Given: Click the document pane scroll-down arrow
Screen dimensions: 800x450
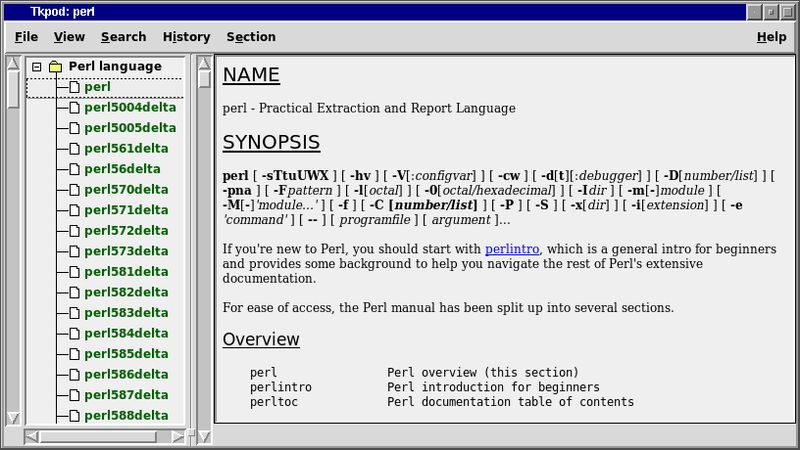Looking at the screenshot, I should point(204,437).
